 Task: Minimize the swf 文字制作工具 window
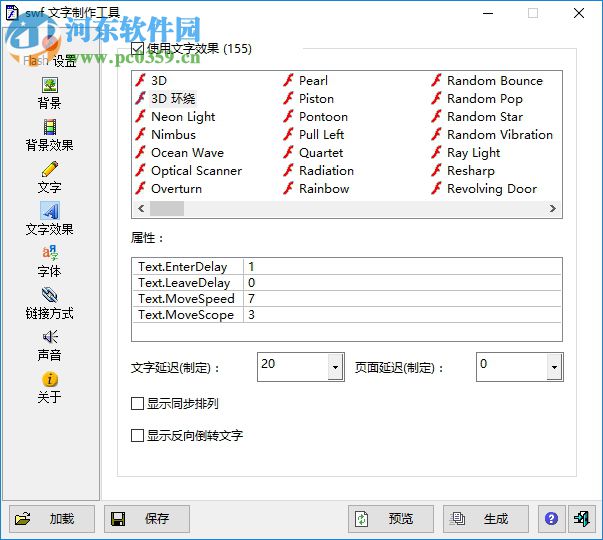click(488, 13)
